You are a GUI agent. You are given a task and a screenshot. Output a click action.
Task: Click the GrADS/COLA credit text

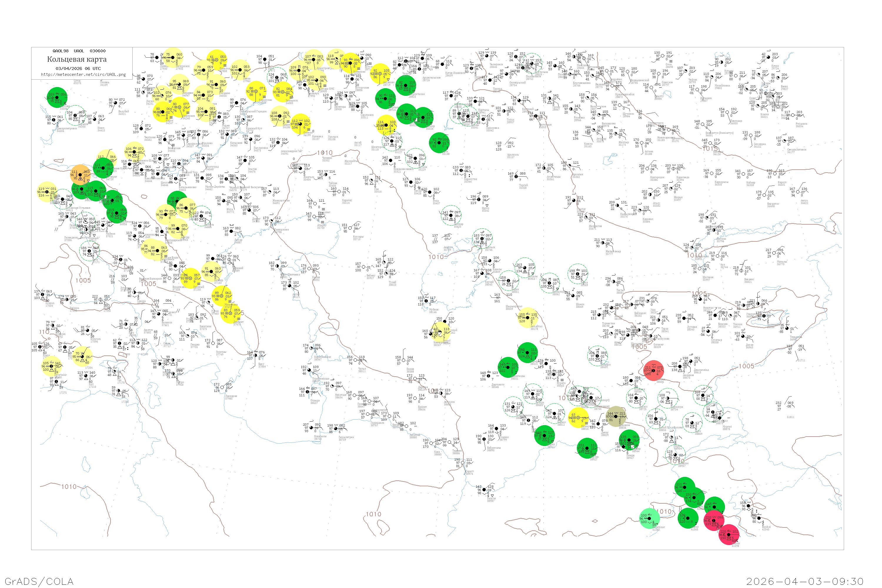(x=39, y=581)
